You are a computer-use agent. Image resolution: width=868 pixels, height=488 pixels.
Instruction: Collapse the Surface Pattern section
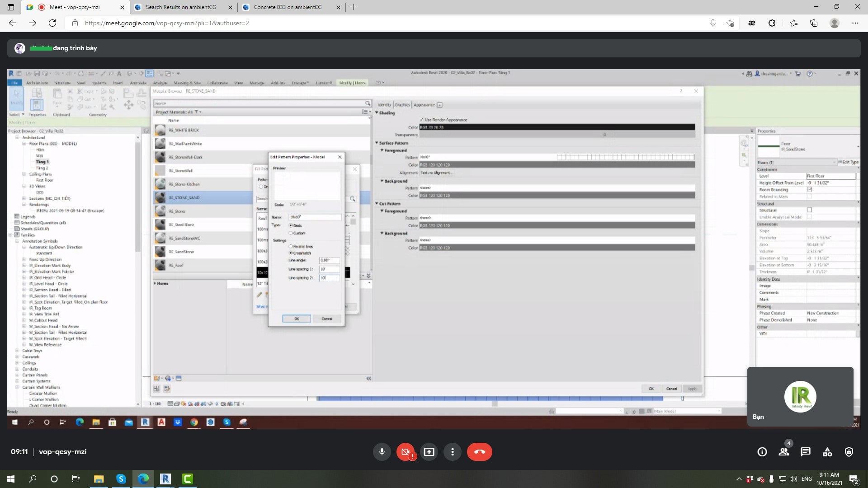[377, 143]
